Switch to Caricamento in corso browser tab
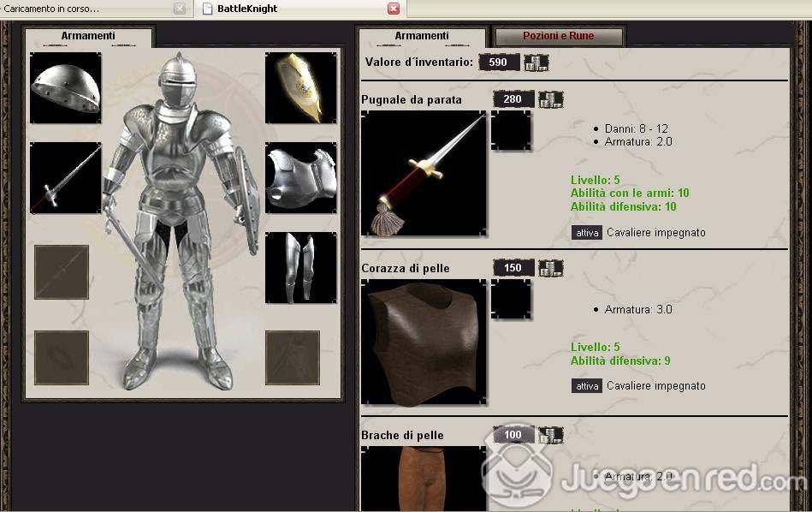Image resolution: width=812 pixels, height=512 pixels. coord(86,9)
